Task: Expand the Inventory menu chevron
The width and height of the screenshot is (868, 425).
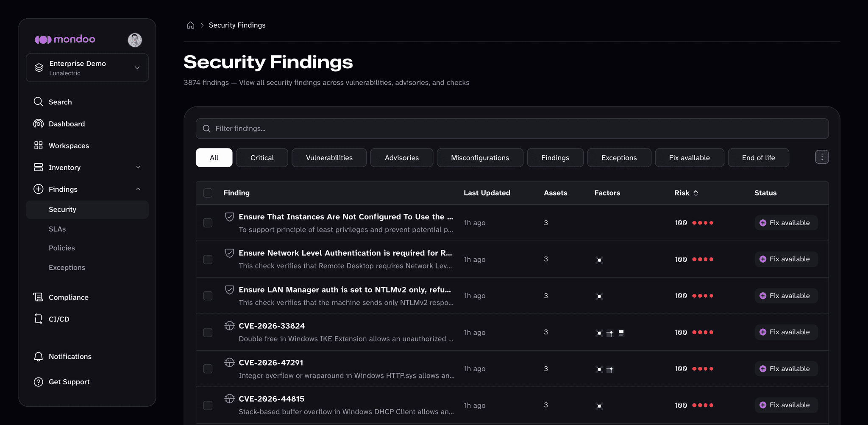Action: pos(138,168)
